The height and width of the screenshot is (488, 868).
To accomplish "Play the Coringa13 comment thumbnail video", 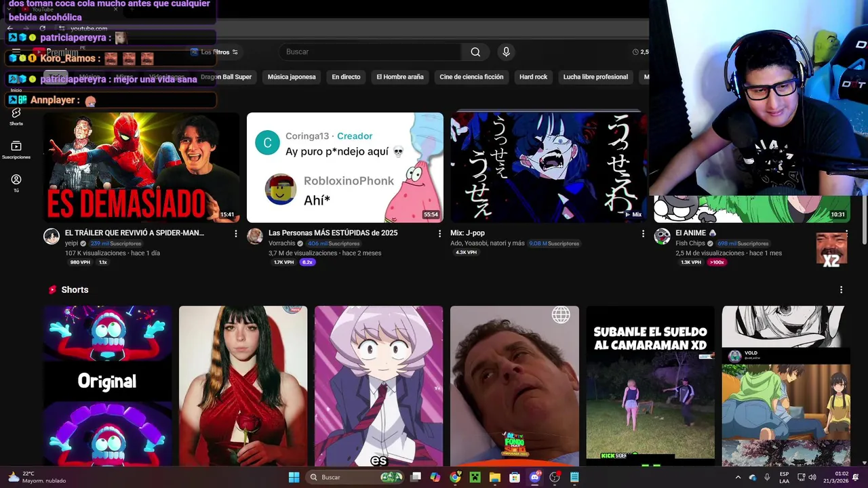I will tap(345, 167).
